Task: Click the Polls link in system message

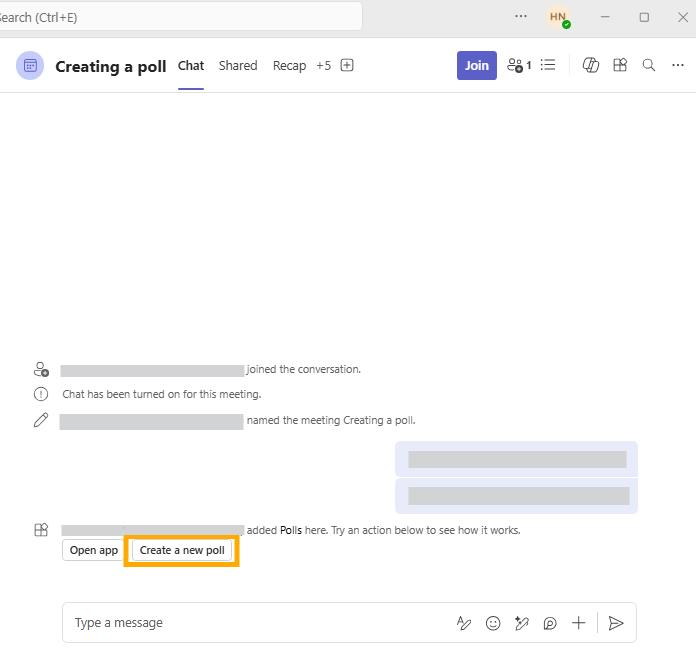Action: pyautogui.click(x=291, y=530)
